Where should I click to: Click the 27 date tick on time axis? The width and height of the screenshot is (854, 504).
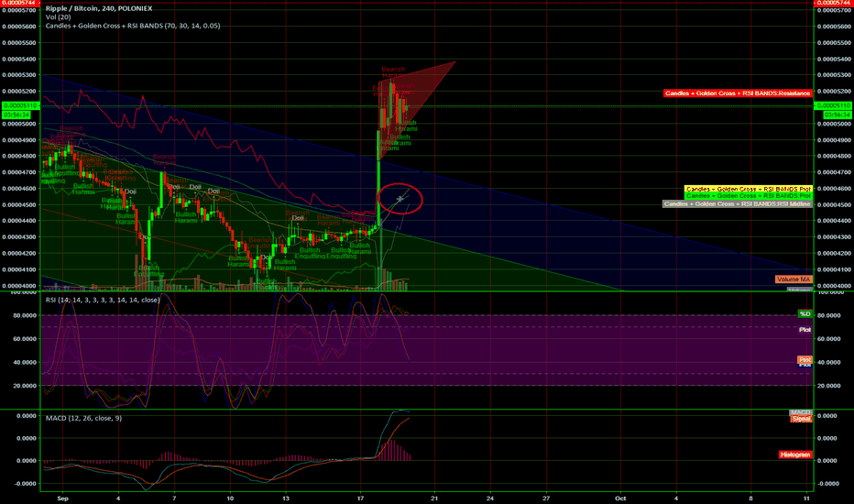click(x=546, y=498)
